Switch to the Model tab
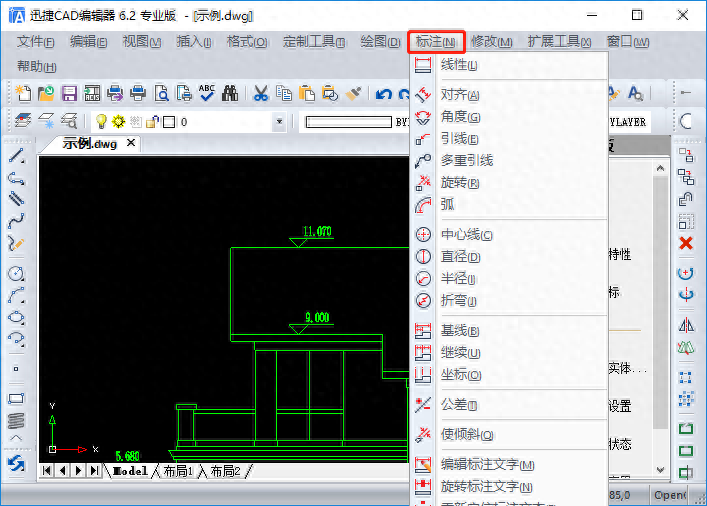This screenshot has height=506, width=707. (130, 471)
